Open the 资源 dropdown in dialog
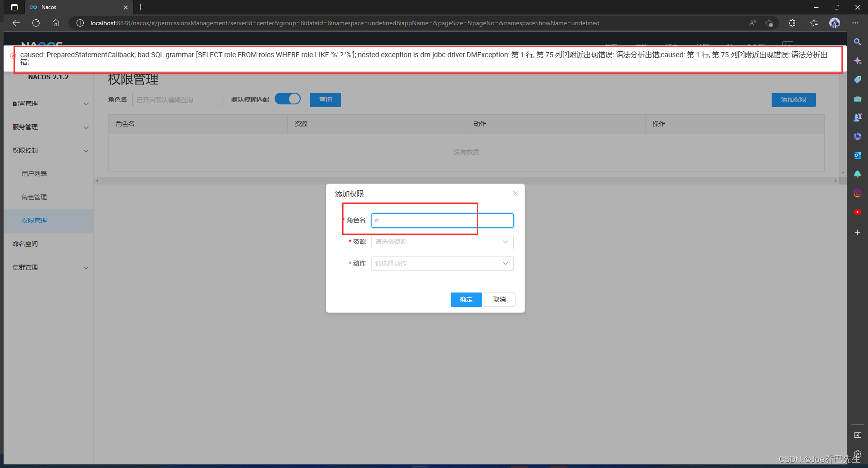 click(x=442, y=242)
